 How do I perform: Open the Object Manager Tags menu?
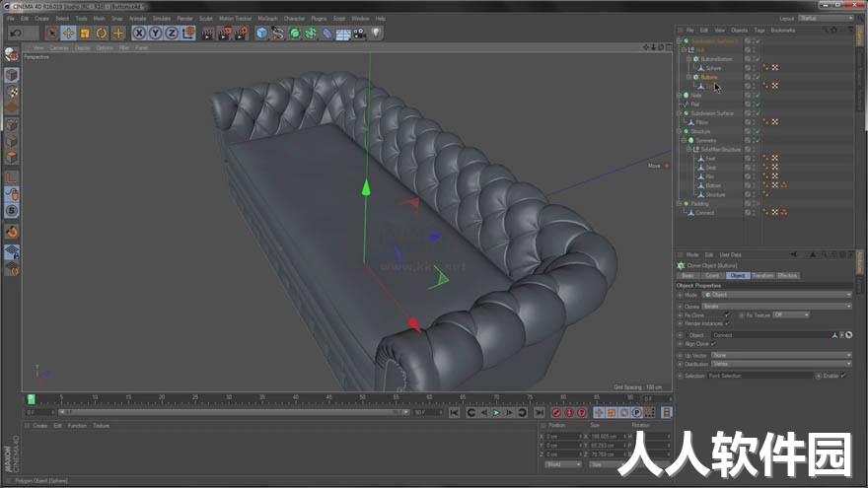coord(759,31)
